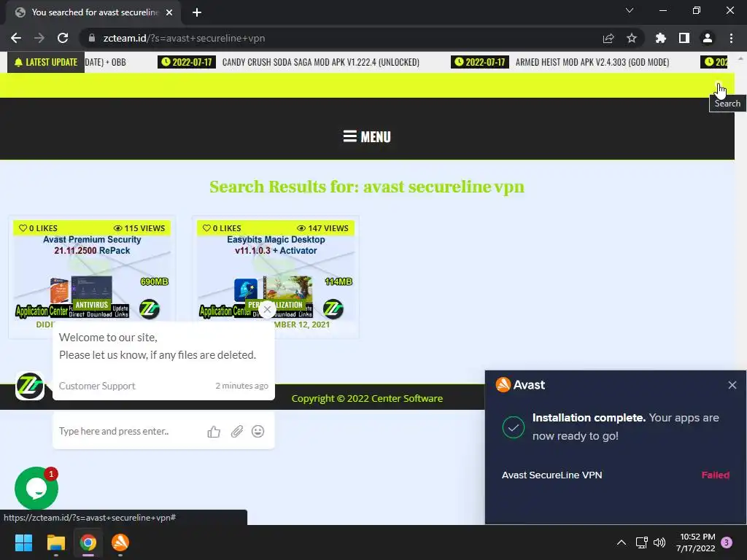
Task: Select the 'You searched for avast secureline' tab
Action: pyautogui.click(x=93, y=12)
